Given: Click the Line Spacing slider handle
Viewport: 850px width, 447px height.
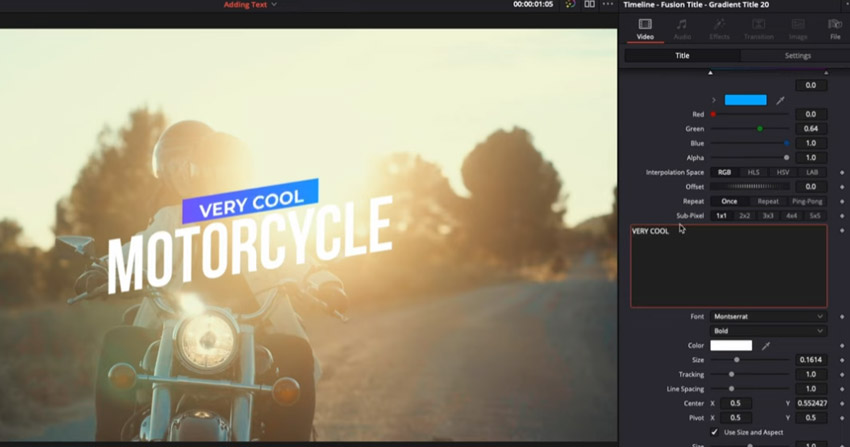Looking at the screenshot, I should pyautogui.click(x=731, y=388).
